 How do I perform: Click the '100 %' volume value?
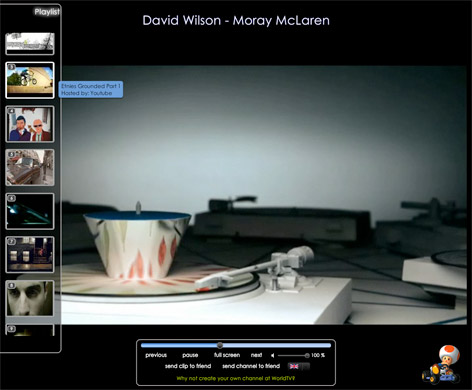(318, 355)
